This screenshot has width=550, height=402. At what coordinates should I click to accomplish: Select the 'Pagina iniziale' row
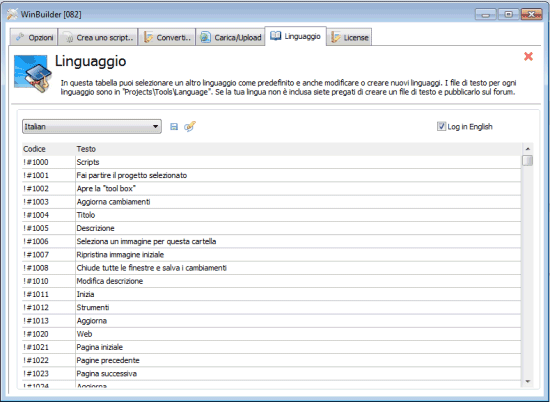tap(271, 347)
